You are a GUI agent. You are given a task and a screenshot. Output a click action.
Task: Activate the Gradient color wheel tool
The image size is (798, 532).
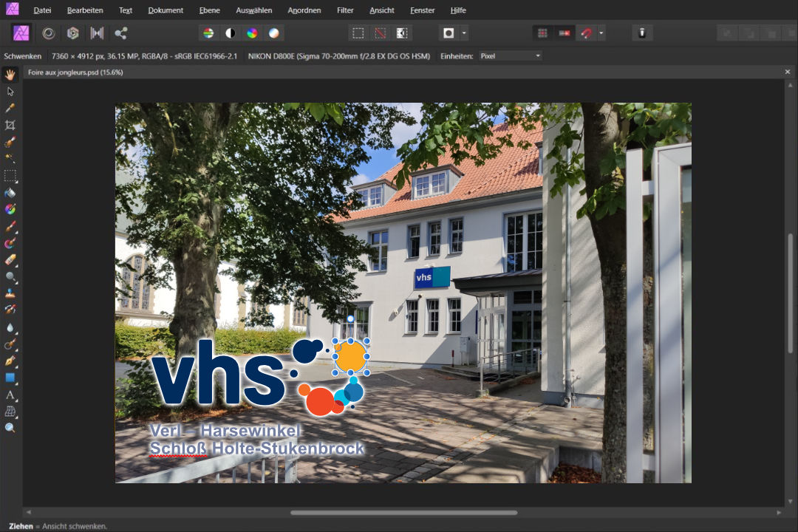point(10,209)
